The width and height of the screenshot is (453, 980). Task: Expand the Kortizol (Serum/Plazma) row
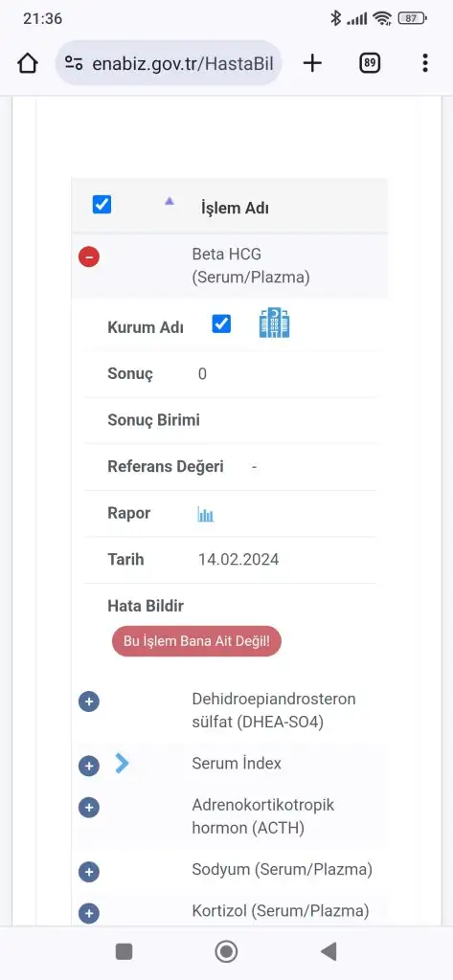pyautogui.click(x=89, y=913)
